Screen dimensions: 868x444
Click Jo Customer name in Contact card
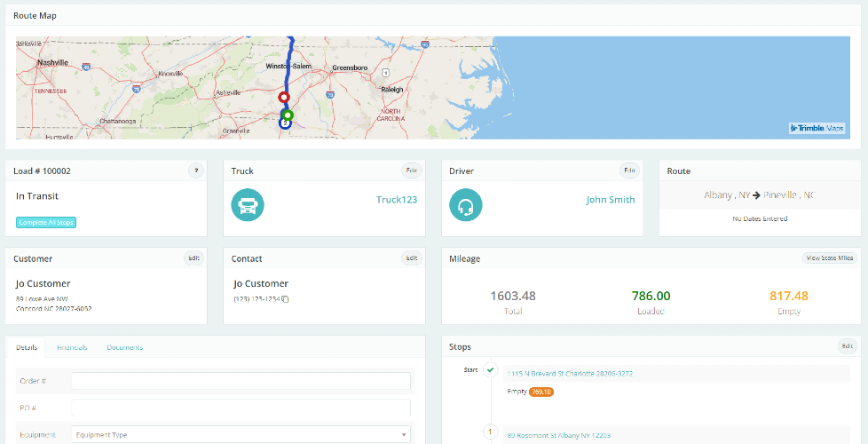coord(261,284)
